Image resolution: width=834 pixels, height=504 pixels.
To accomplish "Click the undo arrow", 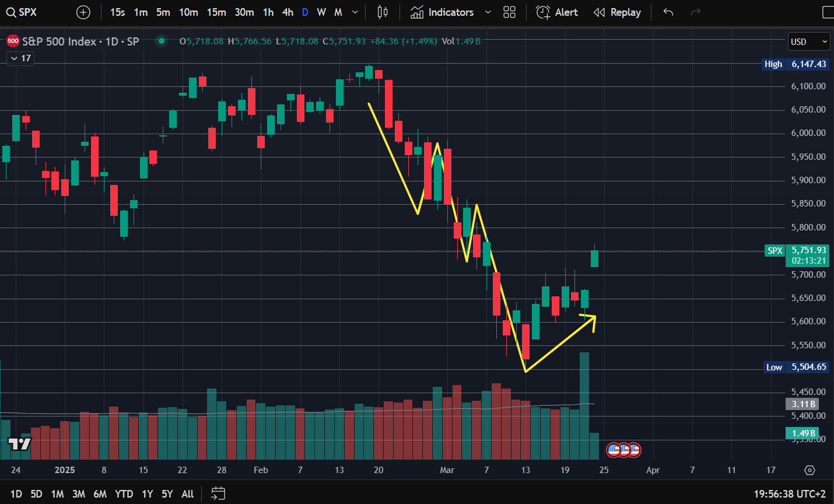I will click(668, 12).
